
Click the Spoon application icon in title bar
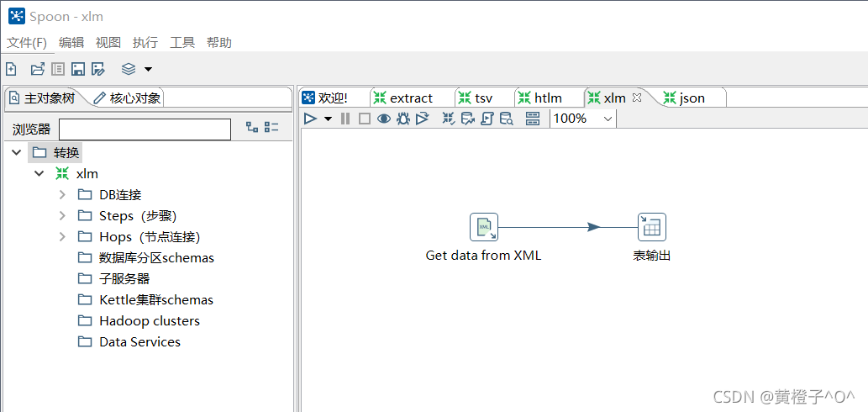tap(17, 16)
